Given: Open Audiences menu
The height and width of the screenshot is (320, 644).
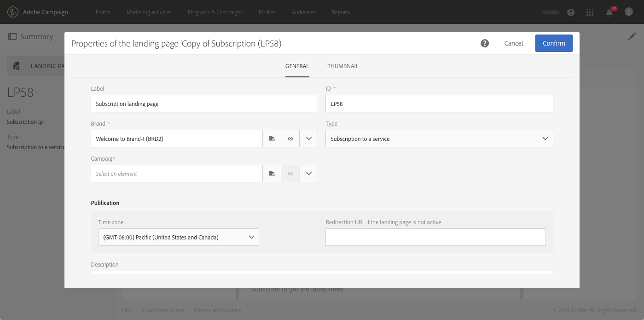Looking at the screenshot, I should 304,12.
